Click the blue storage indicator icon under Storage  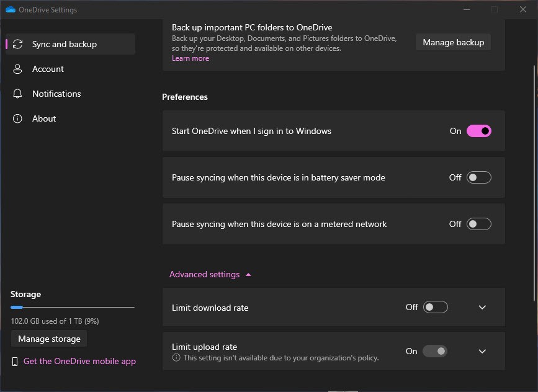(x=16, y=307)
